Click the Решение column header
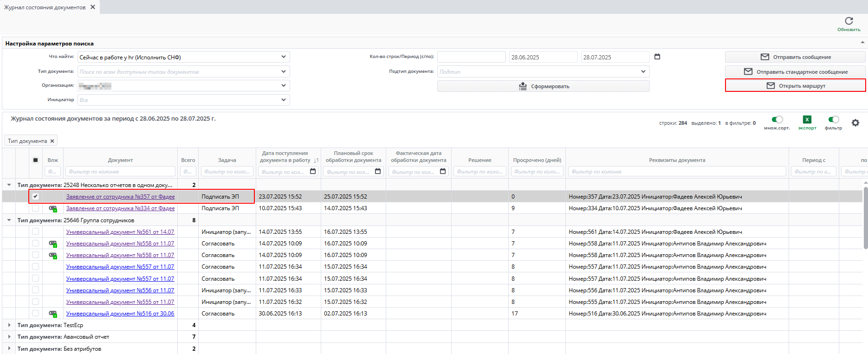Screen dimensions: 868x354 tap(479, 160)
